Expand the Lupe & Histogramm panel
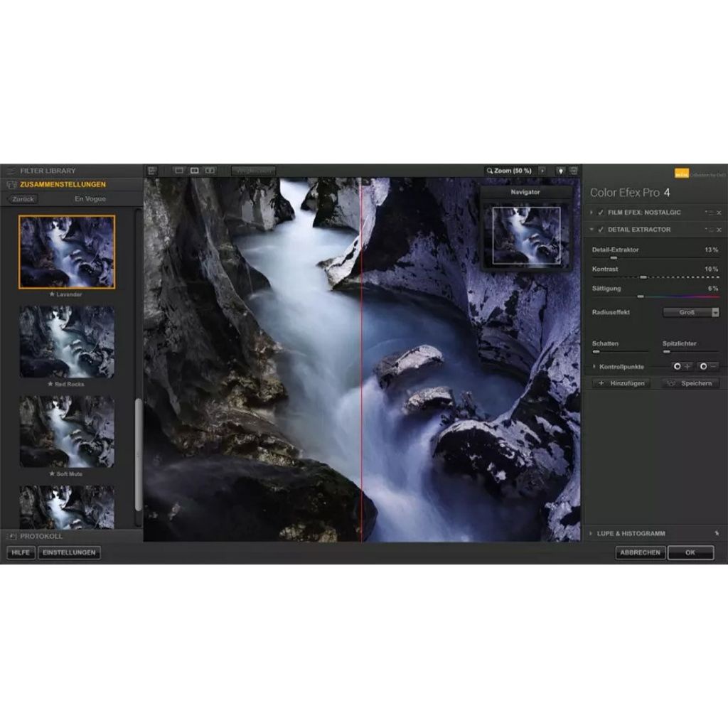The image size is (728, 728). 591,533
